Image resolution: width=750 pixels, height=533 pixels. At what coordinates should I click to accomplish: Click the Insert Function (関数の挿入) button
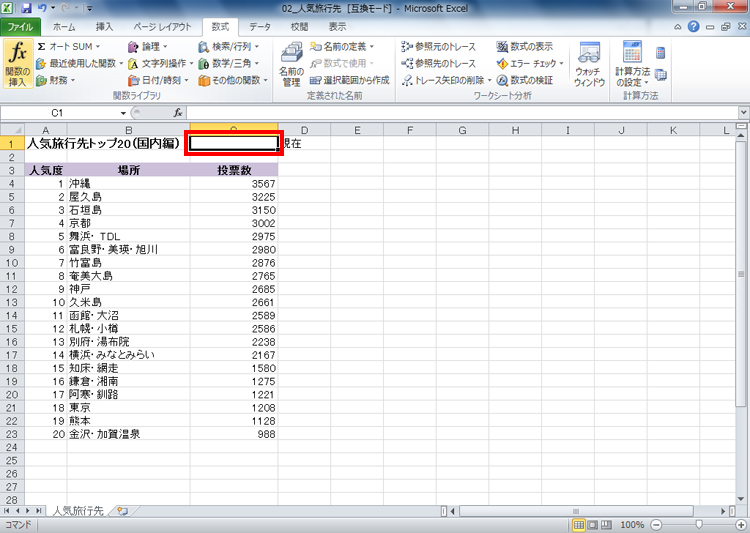(18, 65)
